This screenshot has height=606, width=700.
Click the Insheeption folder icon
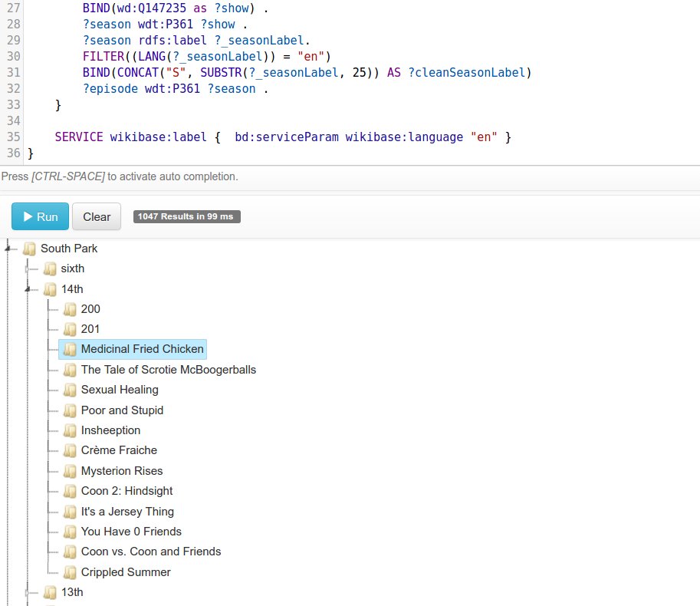coord(70,431)
